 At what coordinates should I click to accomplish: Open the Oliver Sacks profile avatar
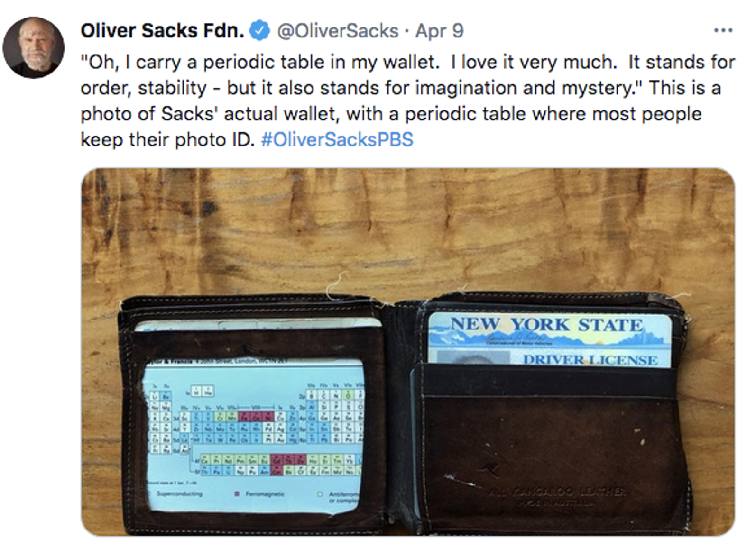click(x=33, y=48)
